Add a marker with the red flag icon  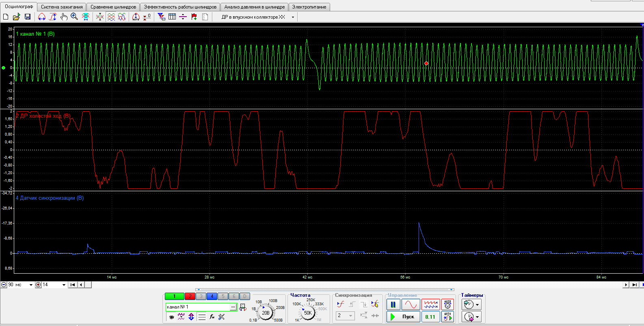[194, 17]
